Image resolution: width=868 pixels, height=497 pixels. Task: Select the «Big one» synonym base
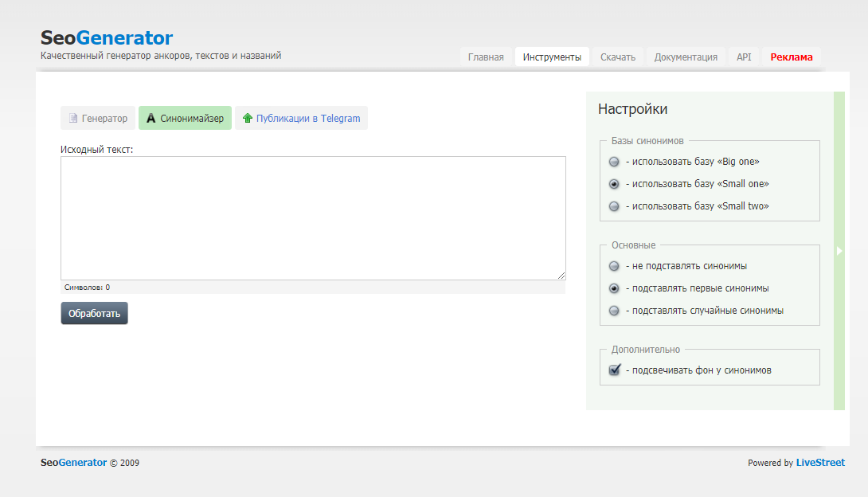(614, 162)
